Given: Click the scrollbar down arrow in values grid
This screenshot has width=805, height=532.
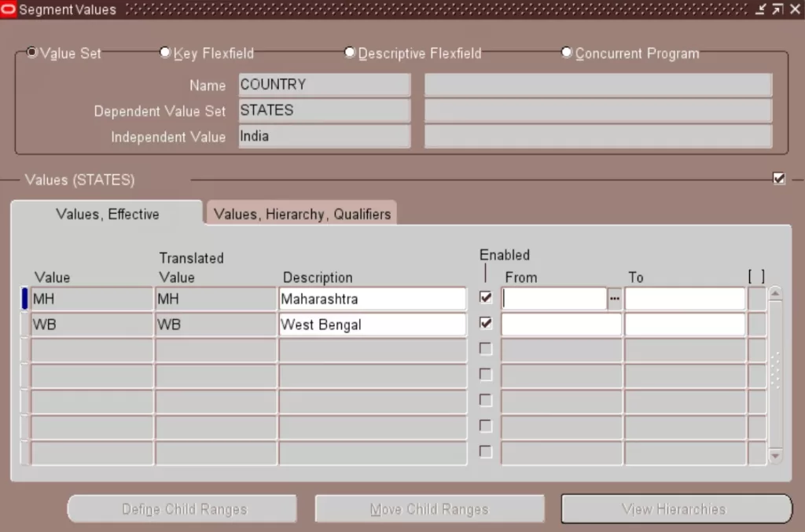Looking at the screenshot, I should click(x=776, y=456).
